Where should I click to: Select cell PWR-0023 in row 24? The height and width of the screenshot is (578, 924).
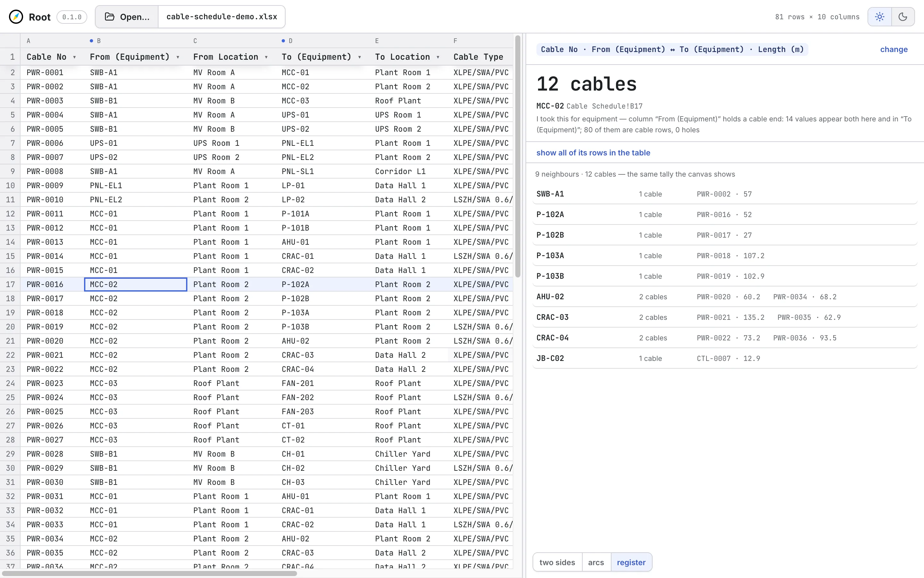(52, 383)
